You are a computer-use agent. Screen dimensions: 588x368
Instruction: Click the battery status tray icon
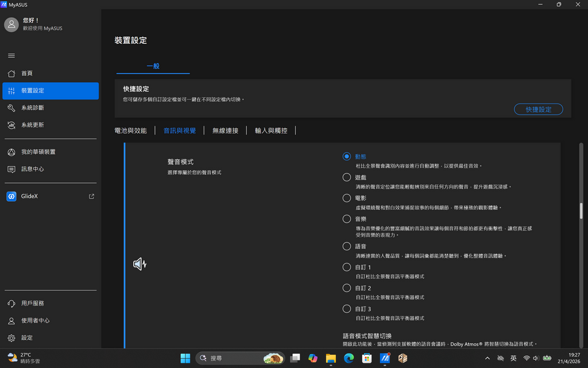[x=547, y=358]
